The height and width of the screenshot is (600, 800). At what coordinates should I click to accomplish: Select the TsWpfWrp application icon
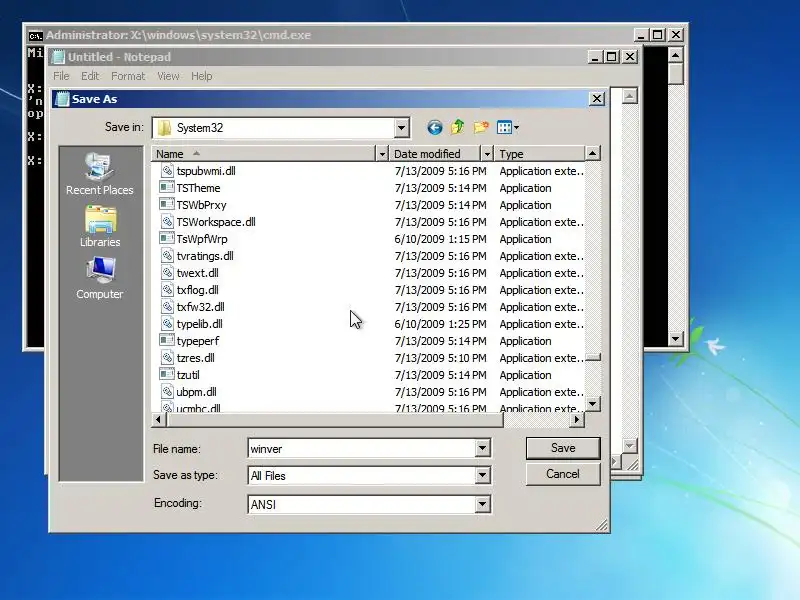point(167,238)
